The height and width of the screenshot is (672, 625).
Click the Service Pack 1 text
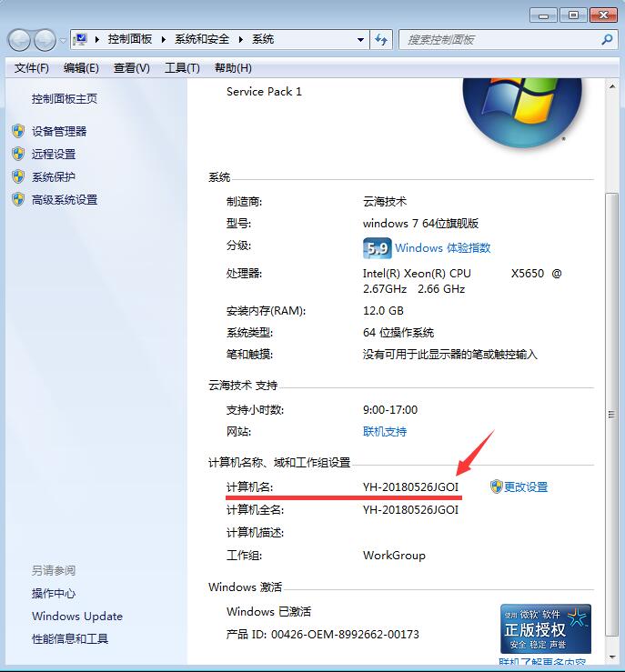tap(264, 92)
